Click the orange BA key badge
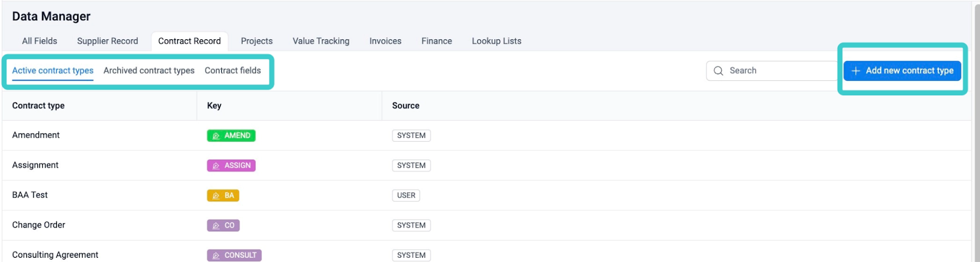The width and height of the screenshot is (980, 262). click(x=223, y=196)
